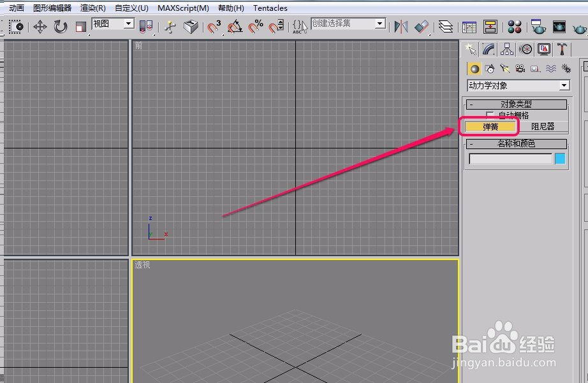The image size is (588, 383).
Task: Collapse the 对象类型 rollout
Action: [x=517, y=104]
